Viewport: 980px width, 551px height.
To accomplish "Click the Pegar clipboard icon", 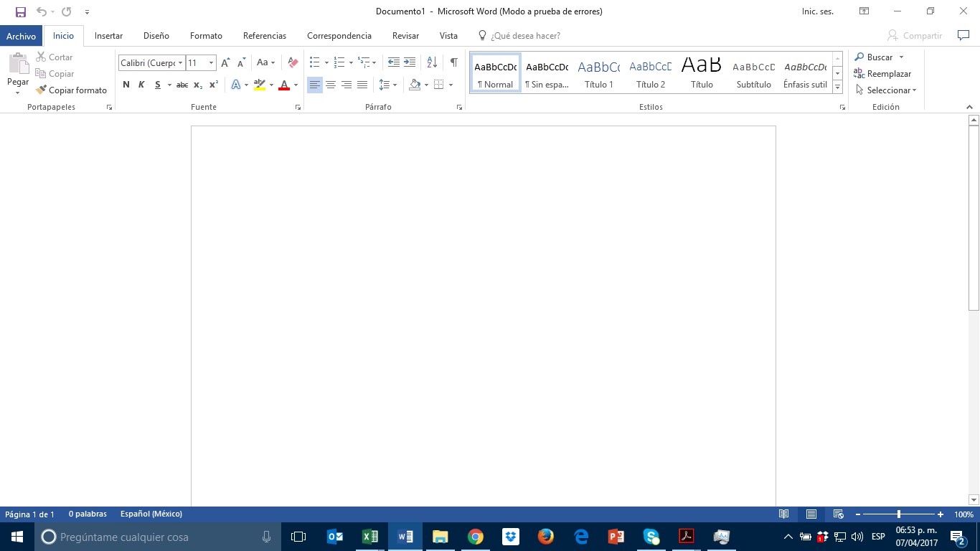I will (18, 65).
